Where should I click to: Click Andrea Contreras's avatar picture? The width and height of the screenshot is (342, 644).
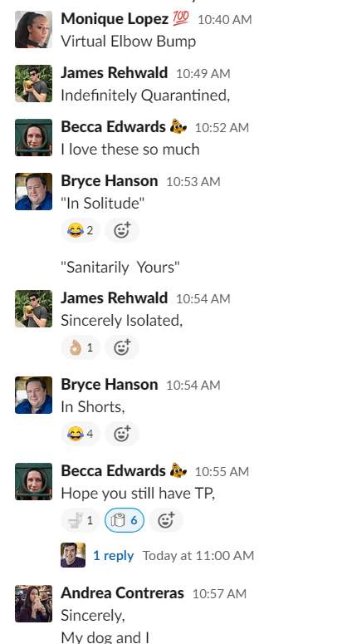pos(34,604)
